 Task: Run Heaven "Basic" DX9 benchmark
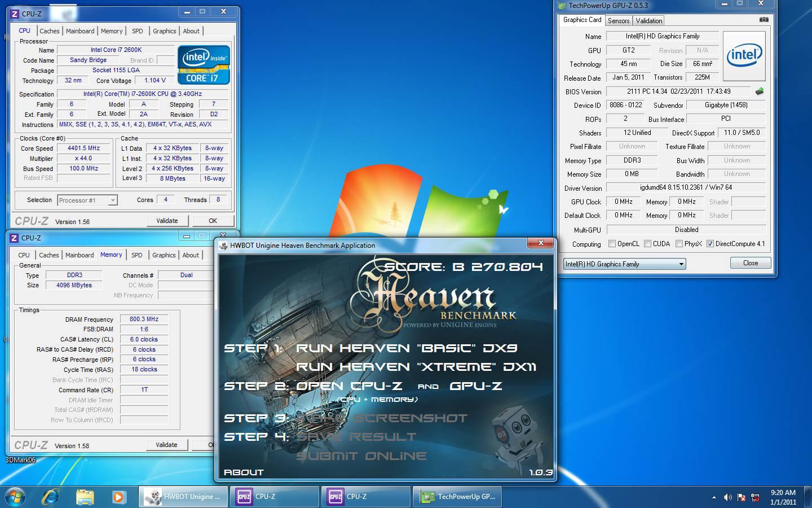pyautogui.click(x=406, y=348)
